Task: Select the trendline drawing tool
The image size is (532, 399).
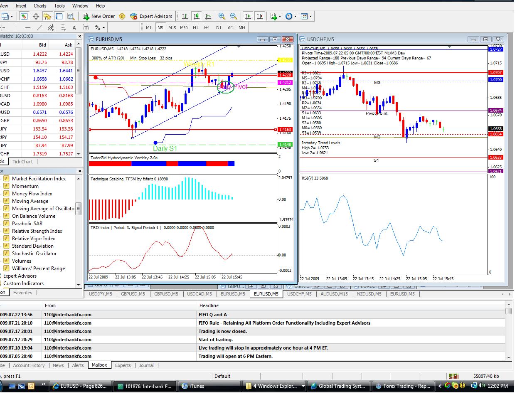Action: coord(39,27)
